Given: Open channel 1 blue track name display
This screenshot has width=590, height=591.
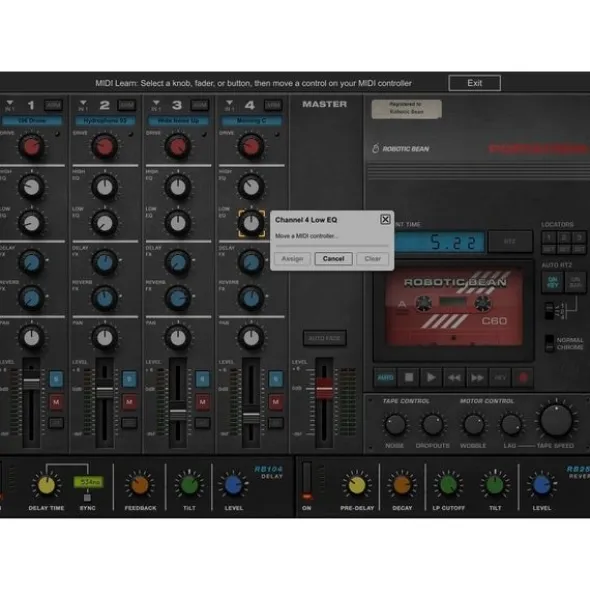Looking at the screenshot, I should coord(32,121).
